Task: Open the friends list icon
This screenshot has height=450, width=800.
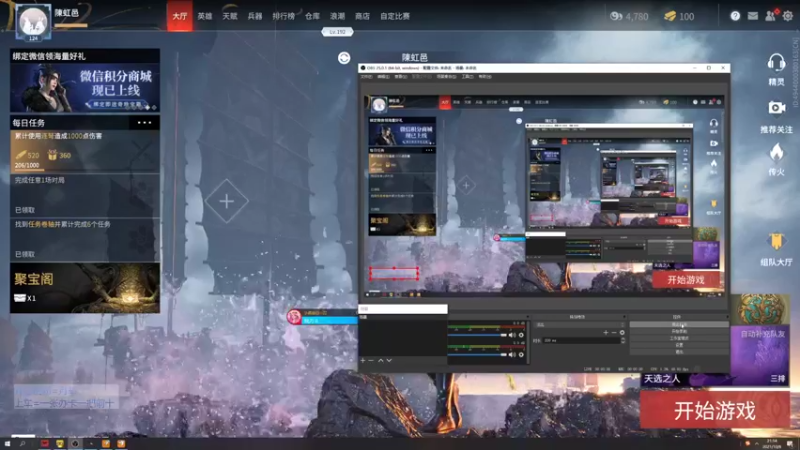Action: [x=770, y=16]
